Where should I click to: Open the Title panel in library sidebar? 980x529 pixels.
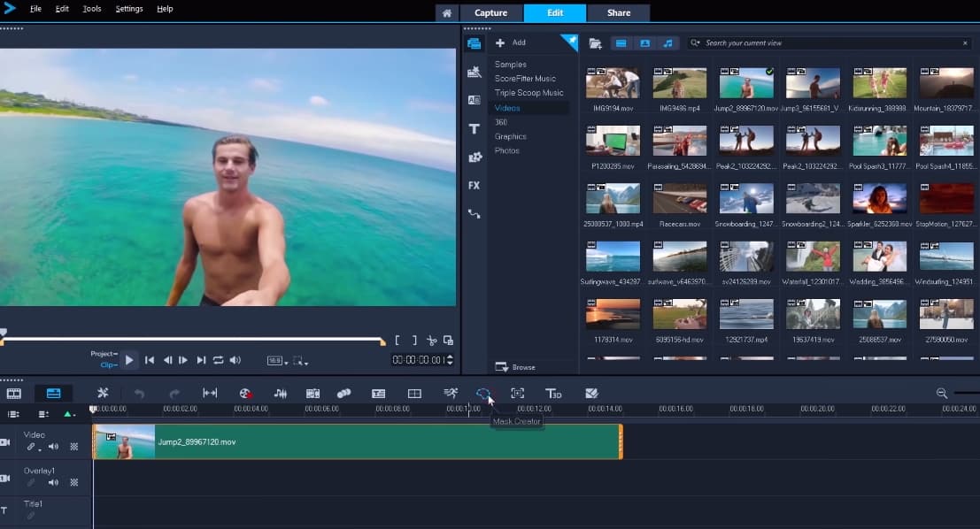pyautogui.click(x=475, y=129)
